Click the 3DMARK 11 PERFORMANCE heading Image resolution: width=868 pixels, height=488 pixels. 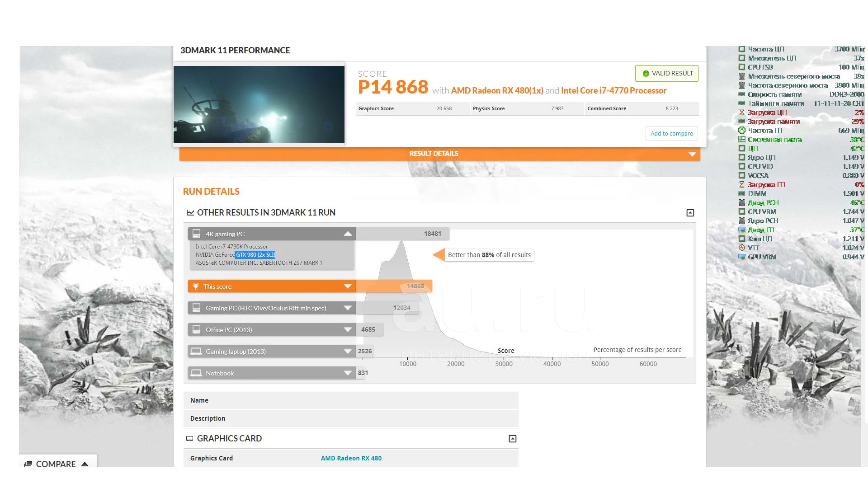235,50
